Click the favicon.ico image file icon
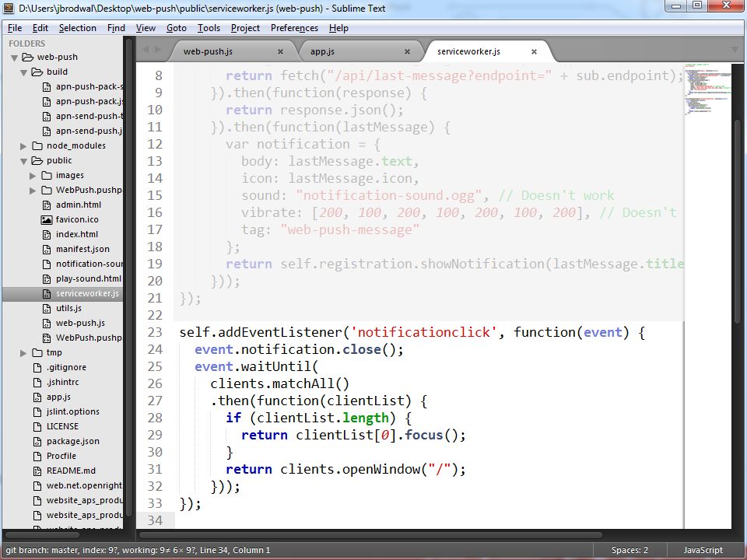 tap(46, 219)
